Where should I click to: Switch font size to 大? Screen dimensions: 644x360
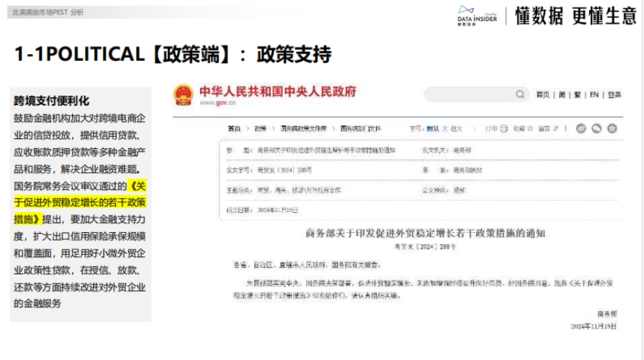(444, 129)
